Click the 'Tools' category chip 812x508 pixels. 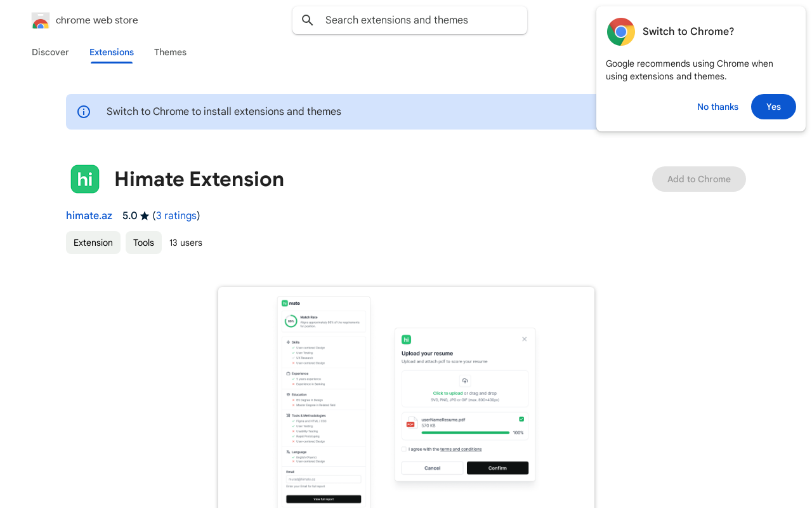(x=143, y=242)
